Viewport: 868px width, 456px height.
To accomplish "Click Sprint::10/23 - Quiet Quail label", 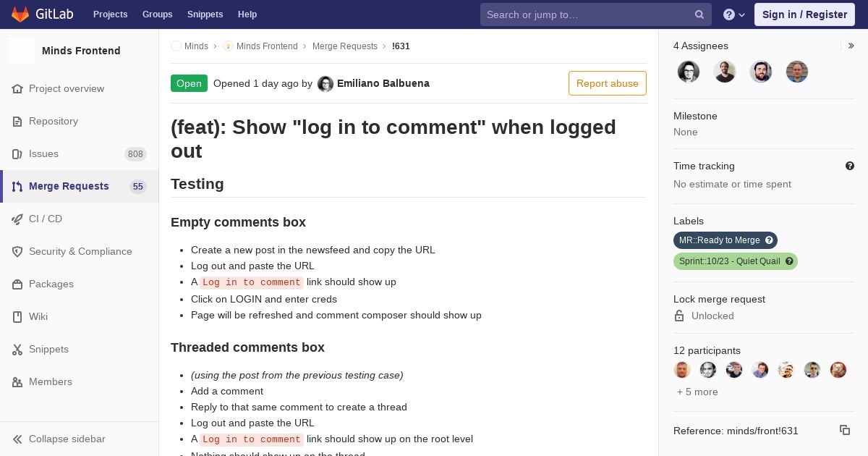I will pos(730,261).
